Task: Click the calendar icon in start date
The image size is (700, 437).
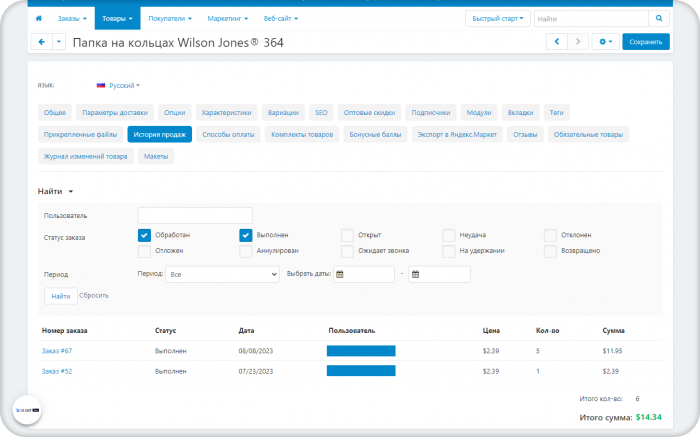Action: point(340,274)
